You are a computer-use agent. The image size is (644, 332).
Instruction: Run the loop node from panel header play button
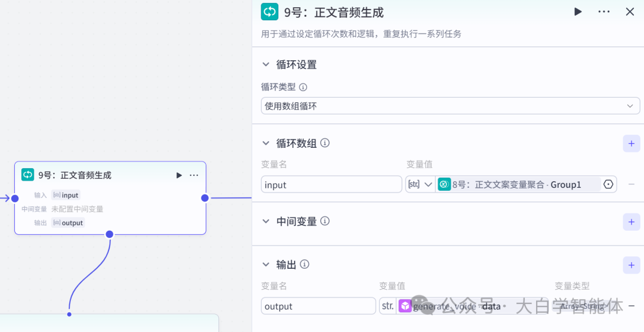click(x=578, y=12)
